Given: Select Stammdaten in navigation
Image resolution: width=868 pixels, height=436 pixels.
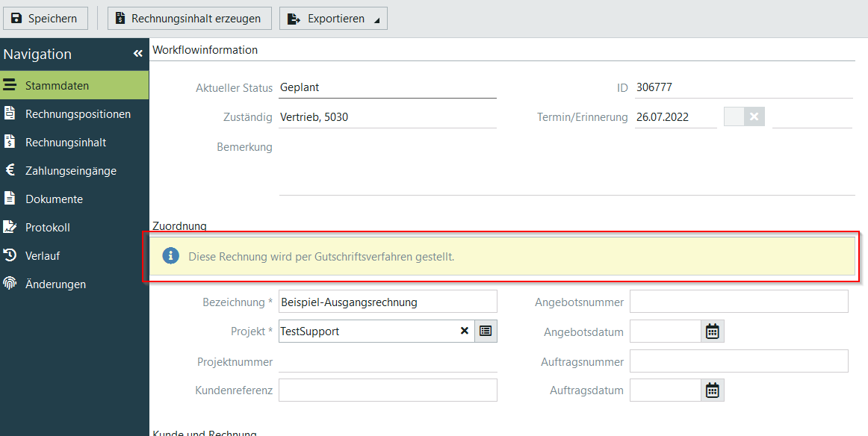Looking at the screenshot, I should click(x=57, y=86).
